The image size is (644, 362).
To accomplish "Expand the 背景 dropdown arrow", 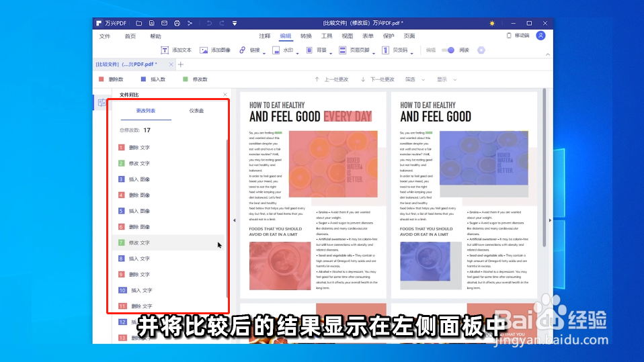I will coord(331,53).
